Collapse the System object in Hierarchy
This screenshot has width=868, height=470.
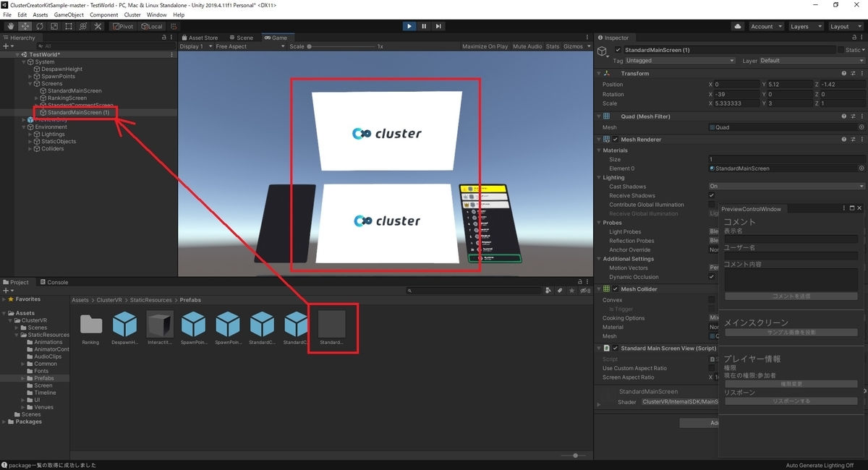(x=25, y=62)
